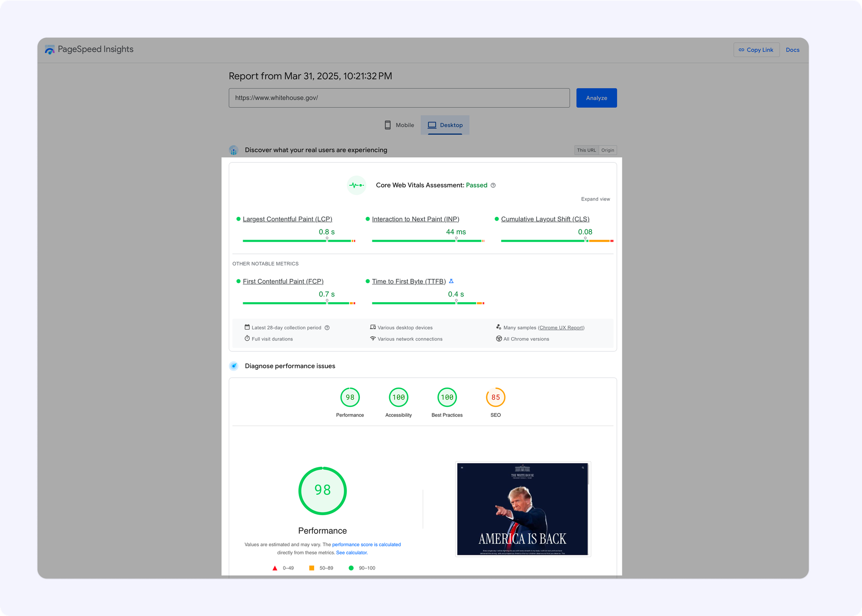Screen dimensions: 862x616
Task: Click the report date heading text
Action: pyautogui.click(x=310, y=76)
